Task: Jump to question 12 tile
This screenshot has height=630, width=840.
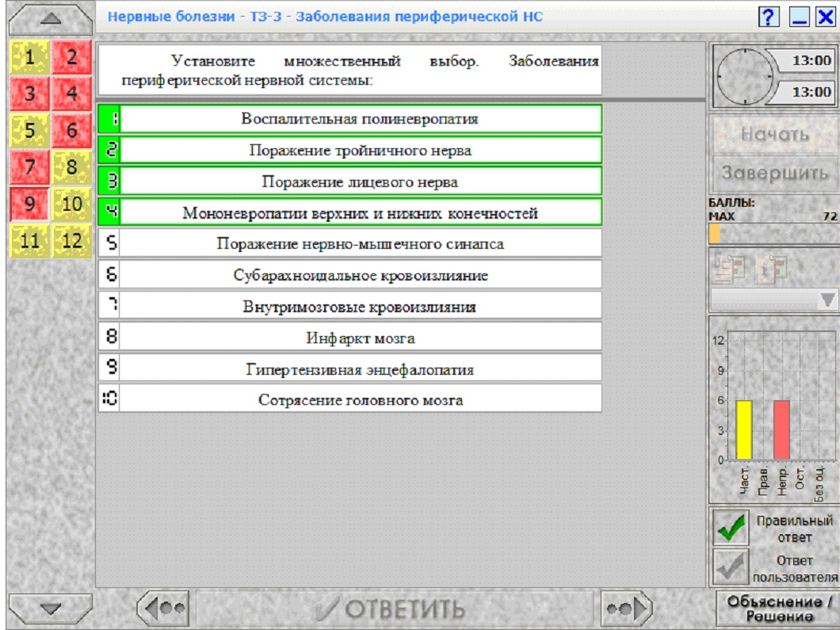Action: pos(72,241)
